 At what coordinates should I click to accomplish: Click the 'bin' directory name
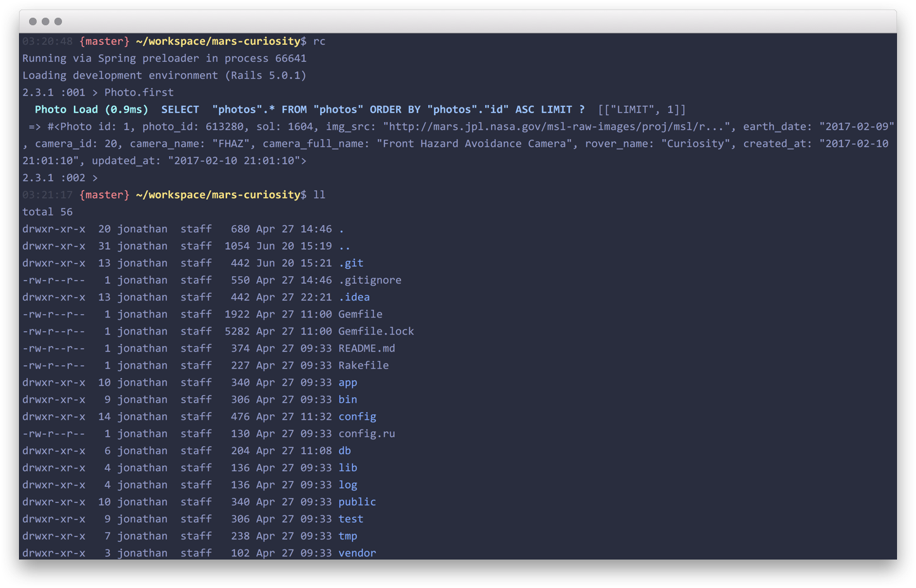click(348, 400)
